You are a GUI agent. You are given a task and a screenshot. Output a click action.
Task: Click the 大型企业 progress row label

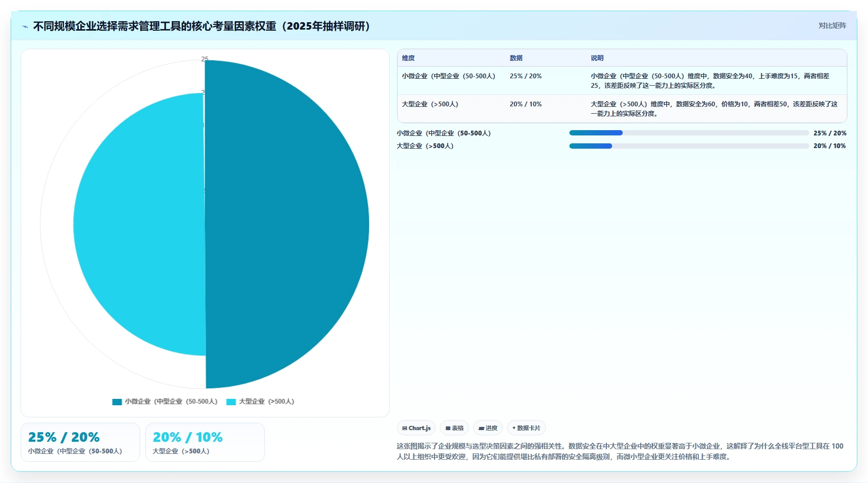pyautogui.click(x=425, y=145)
